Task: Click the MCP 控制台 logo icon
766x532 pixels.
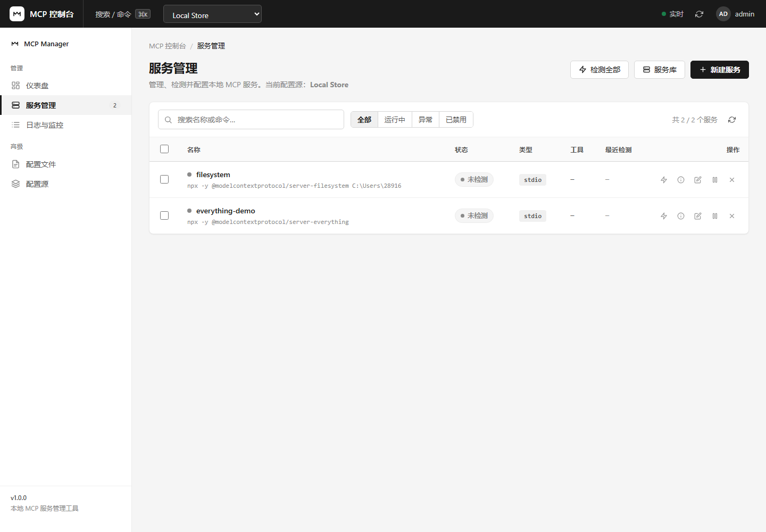Action: tap(17, 14)
